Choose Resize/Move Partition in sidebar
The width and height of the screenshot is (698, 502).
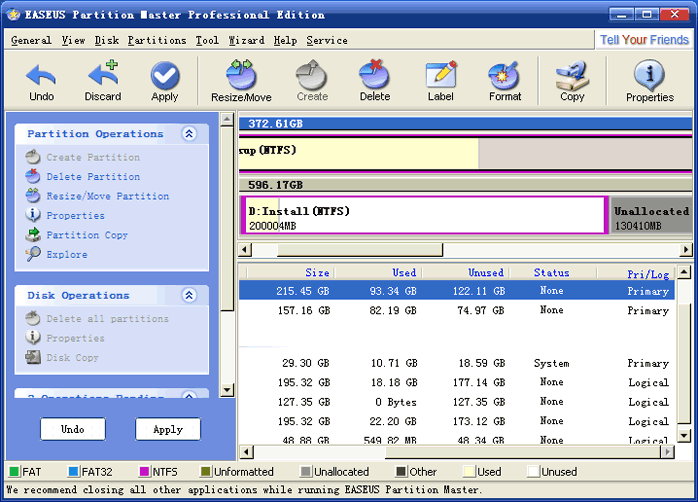click(108, 196)
